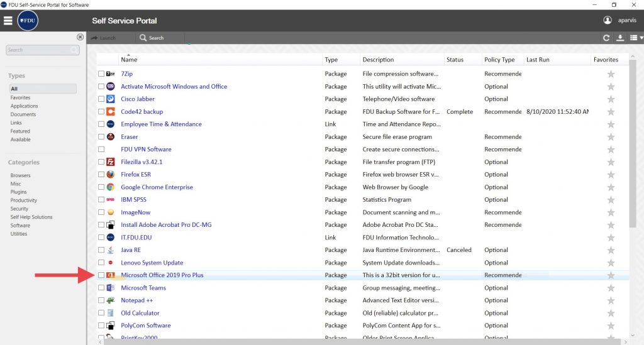
Task: Favorite Google Chrome Enterprise with star
Action: tap(611, 187)
